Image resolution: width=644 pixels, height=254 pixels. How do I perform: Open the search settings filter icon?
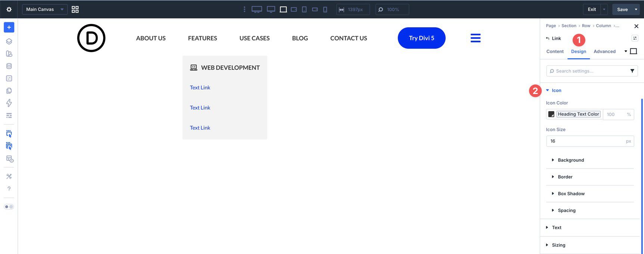click(632, 71)
